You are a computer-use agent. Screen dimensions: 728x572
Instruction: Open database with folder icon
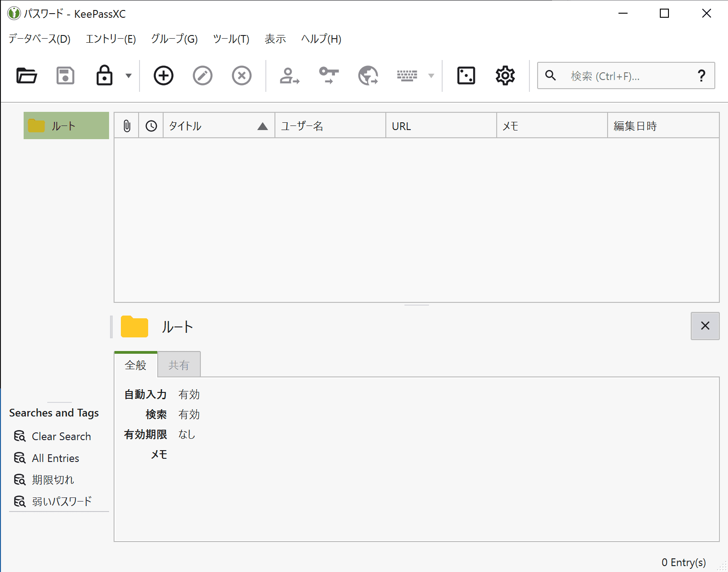point(26,75)
